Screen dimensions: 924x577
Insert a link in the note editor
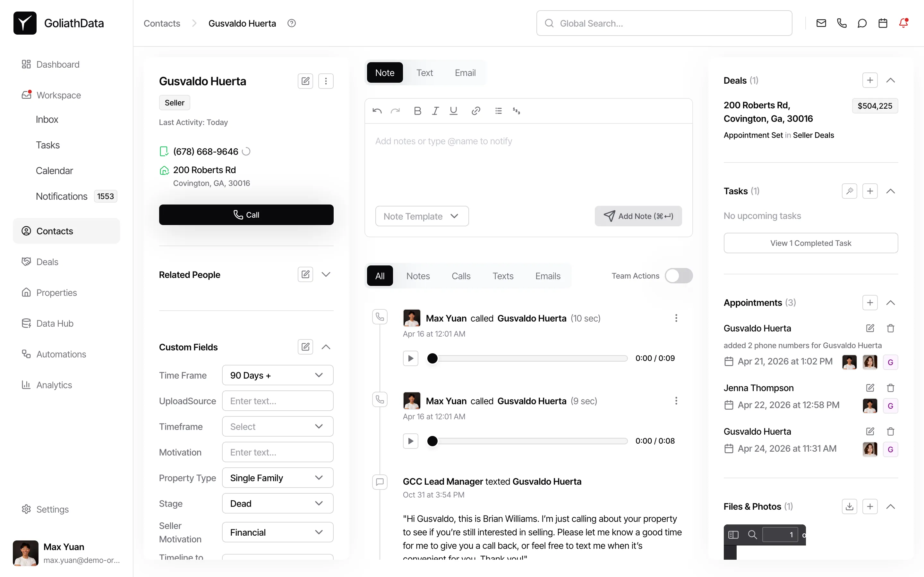[x=476, y=111]
